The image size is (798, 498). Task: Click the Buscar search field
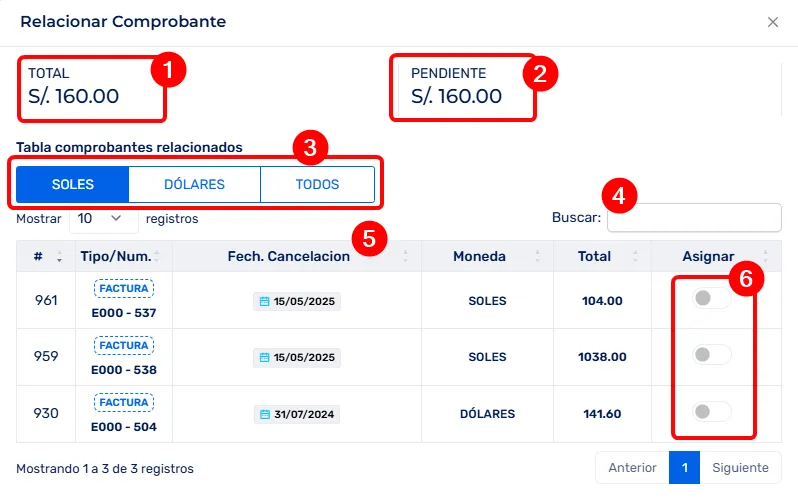(694, 218)
